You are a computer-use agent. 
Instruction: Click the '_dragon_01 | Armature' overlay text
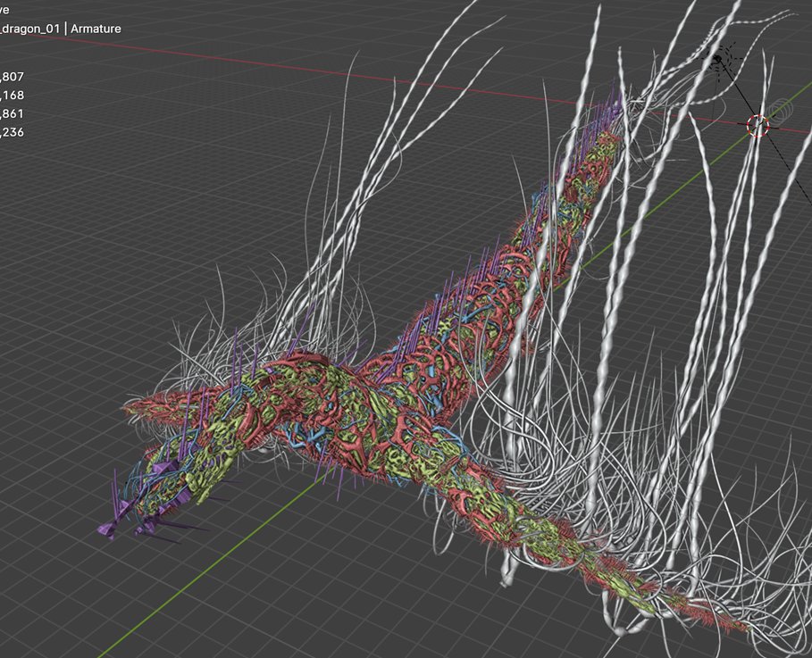(x=61, y=29)
